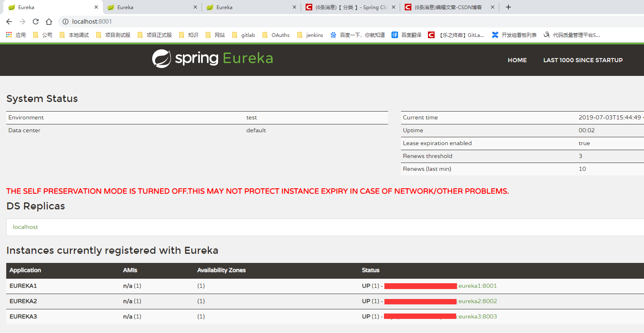Open the eureka2:8002 instance link

pyautogui.click(x=477, y=301)
